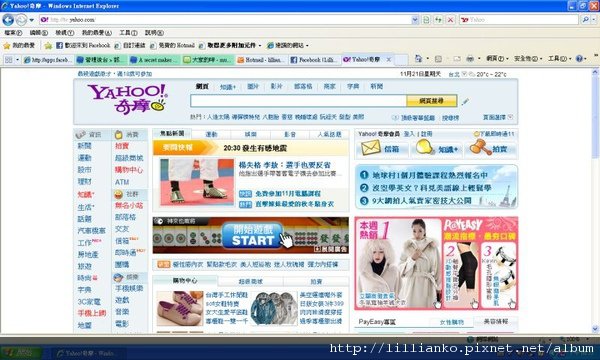The image size is (600, 360).
Task: Switch to the A secret maker browser tab
Action: tap(154, 60)
